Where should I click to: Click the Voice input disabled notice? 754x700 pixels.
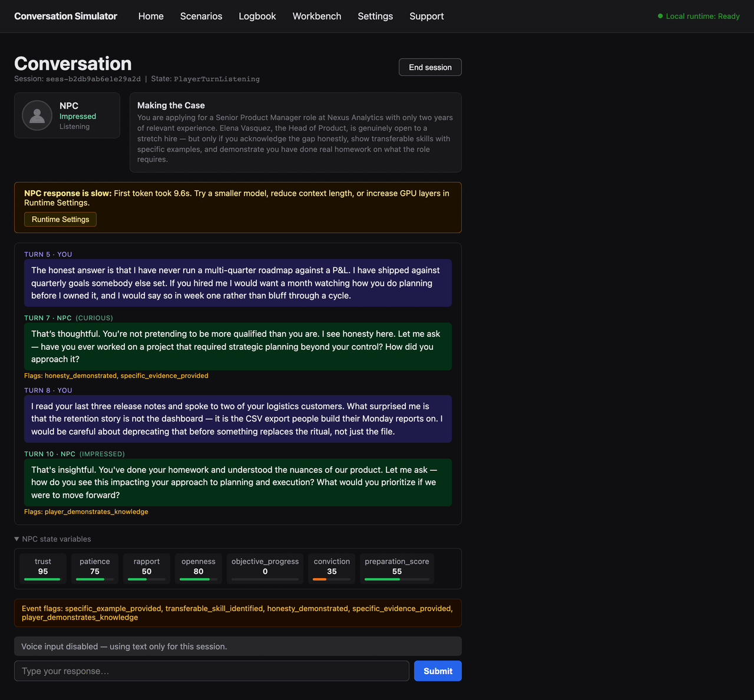238,646
